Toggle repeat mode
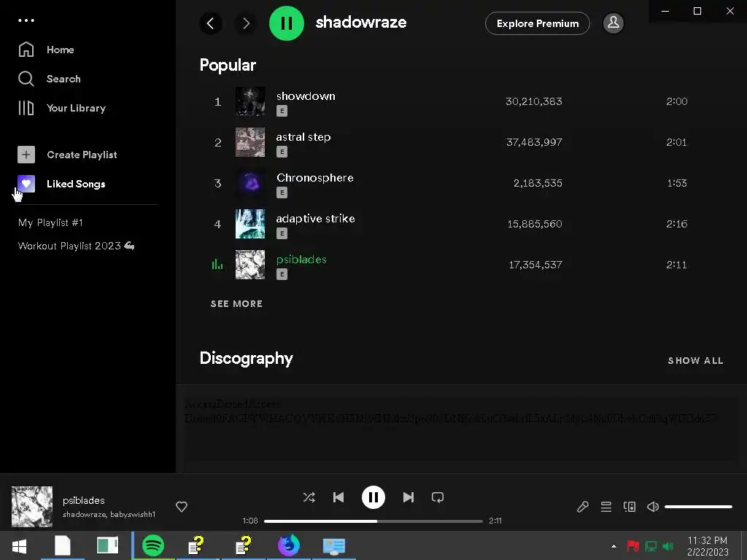Viewport: 747px width, 560px height. point(438,497)
